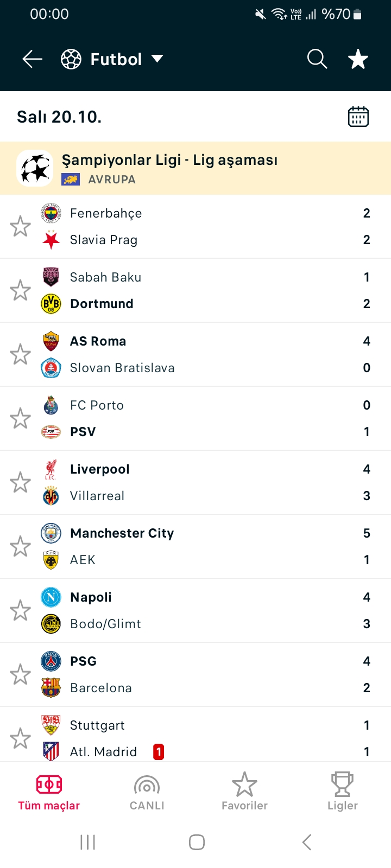Viewport: 391px width, 868px height.
Task: Open the search magnifier icon
Action: (x=317, y=59)
